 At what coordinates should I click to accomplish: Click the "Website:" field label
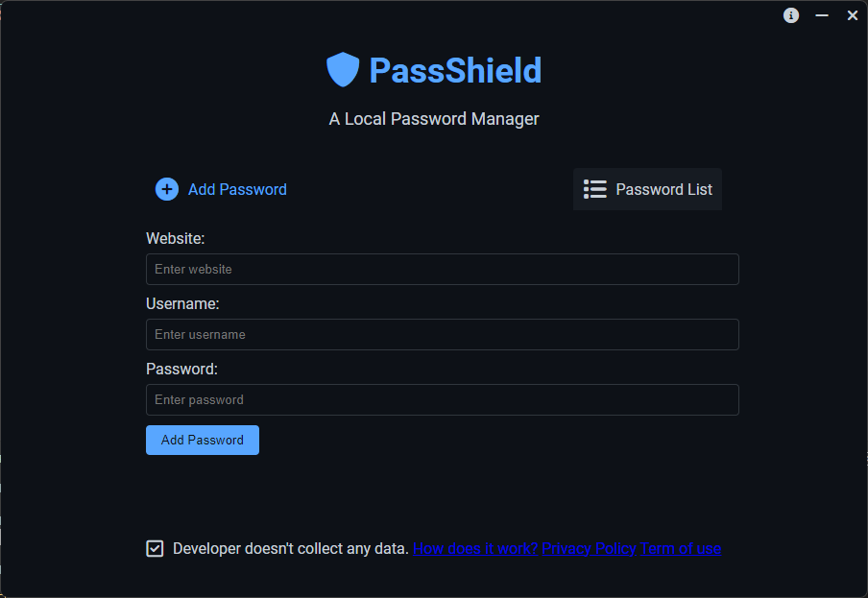[x=176, y=238]
